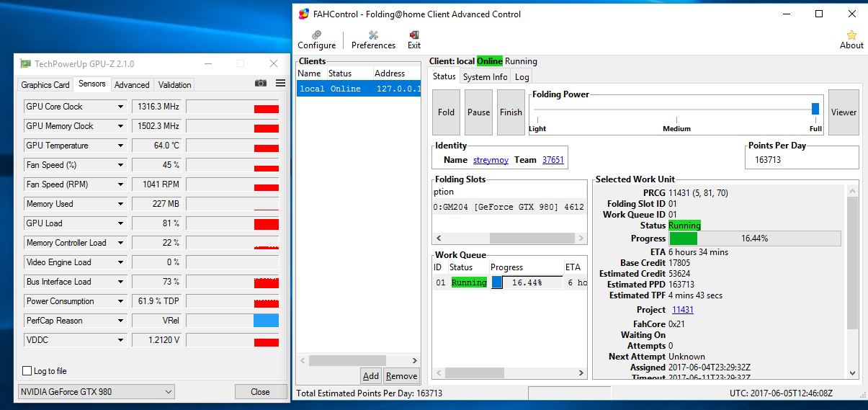Click PerfCap Reason VRel value
The height and width of the screenshot is (410, 868).
(x=157, y=321)
